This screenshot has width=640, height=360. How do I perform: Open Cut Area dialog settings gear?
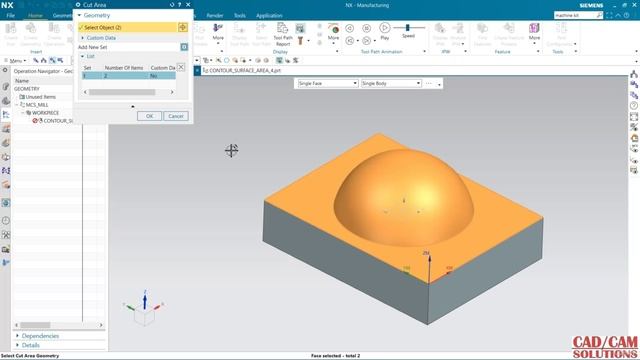[x=78, y=5]
